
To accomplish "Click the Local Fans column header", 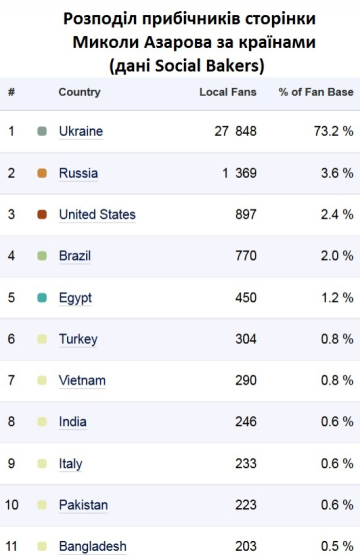I will click(x=228, y=92).
